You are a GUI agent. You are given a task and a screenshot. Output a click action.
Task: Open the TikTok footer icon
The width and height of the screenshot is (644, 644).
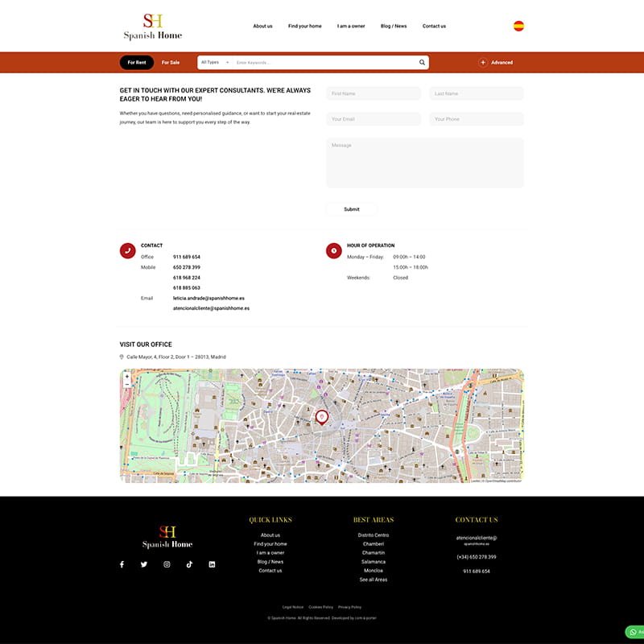click(x=188, y=564)
